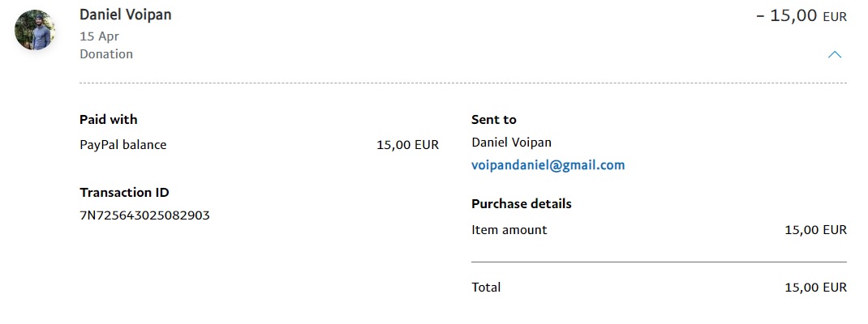The image size is (868, 324).
Task: Click the Item amount label
Action: click(509, 230)
